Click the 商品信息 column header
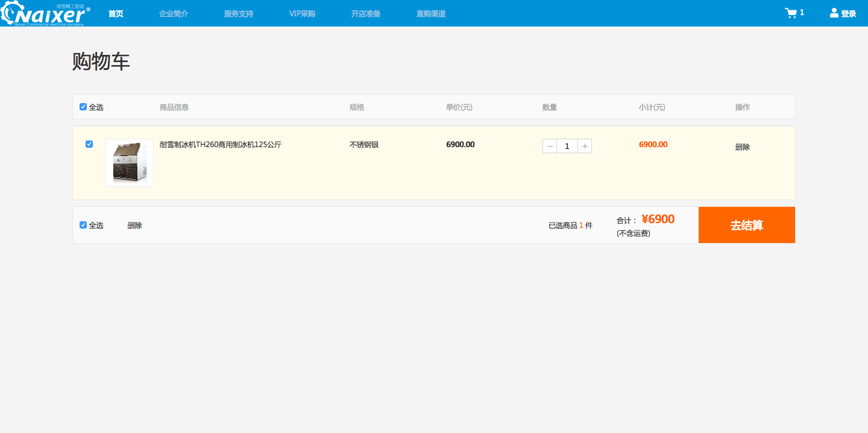Viewport: 868px width, 433px height. point(174,107)
